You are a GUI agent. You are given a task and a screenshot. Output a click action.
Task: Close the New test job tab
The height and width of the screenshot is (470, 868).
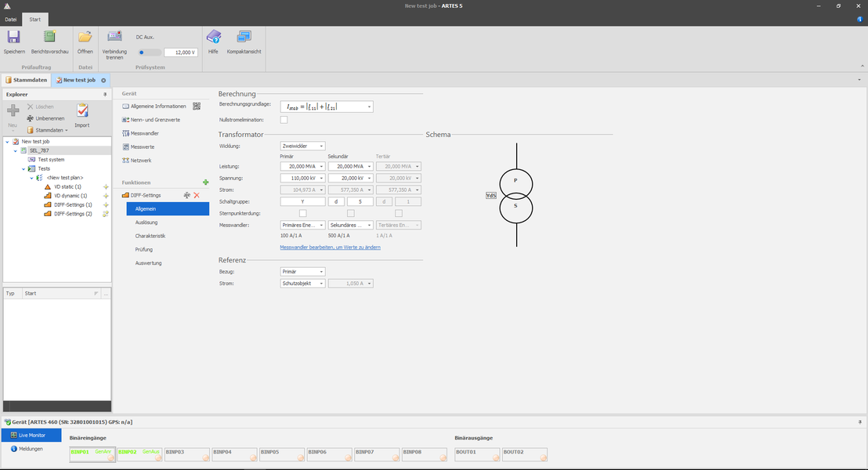coord(103,80)
